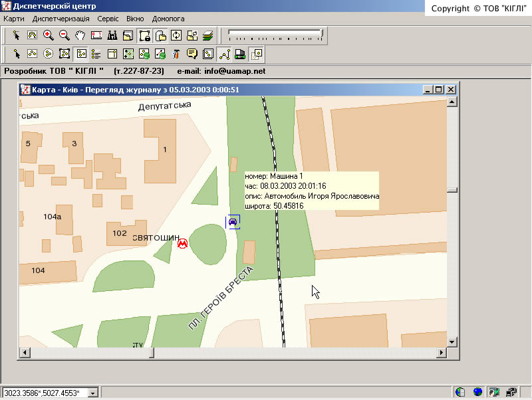Viewport: 532px width, 400px height.
Task: Choose the area selection tool in top toolbar
Action: click(32, 35)
